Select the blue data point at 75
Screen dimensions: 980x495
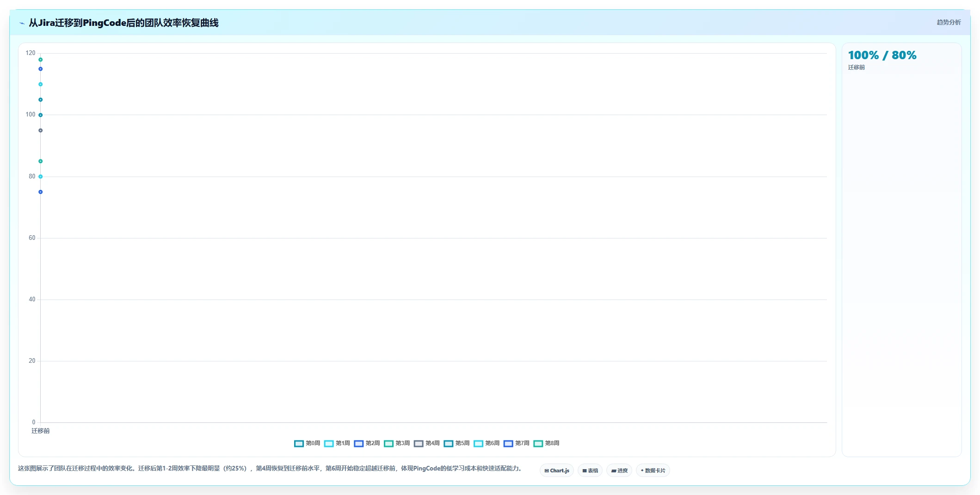pos(41,192)
